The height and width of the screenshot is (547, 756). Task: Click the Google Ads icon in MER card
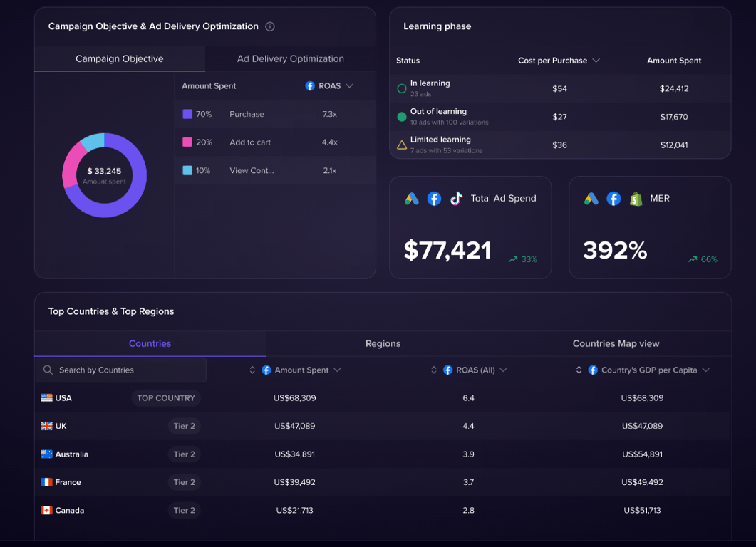[x=591, y=199]
